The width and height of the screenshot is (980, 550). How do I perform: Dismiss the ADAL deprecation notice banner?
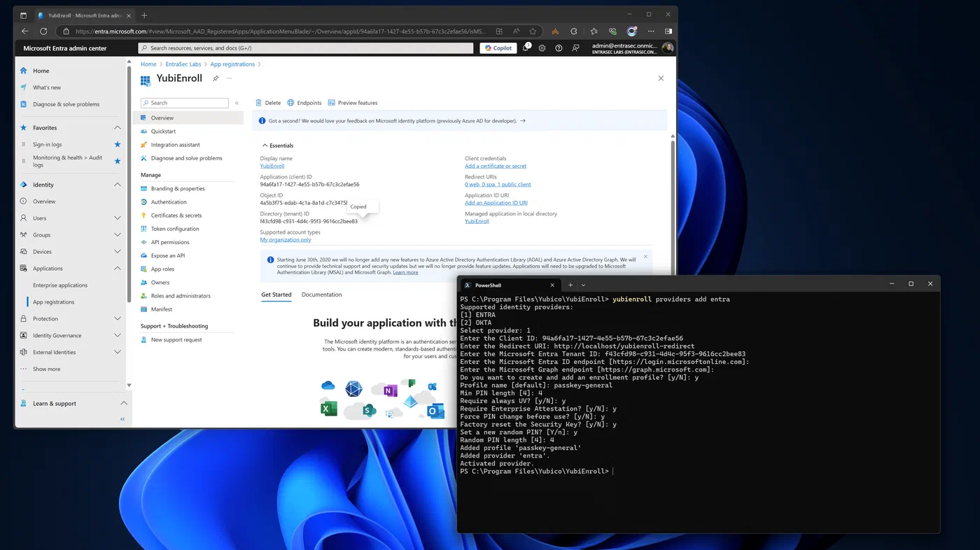coord(645,257)
